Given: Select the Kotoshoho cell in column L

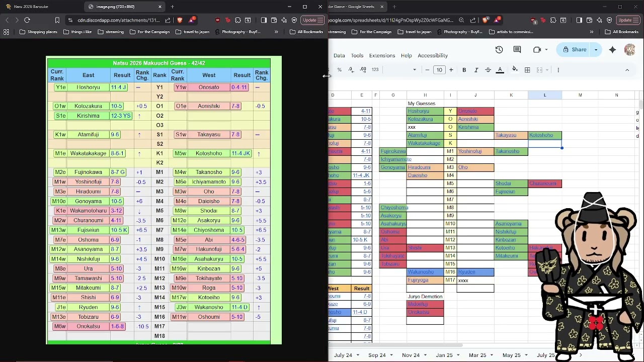Looking at the screenshot, I should (544, 135).
